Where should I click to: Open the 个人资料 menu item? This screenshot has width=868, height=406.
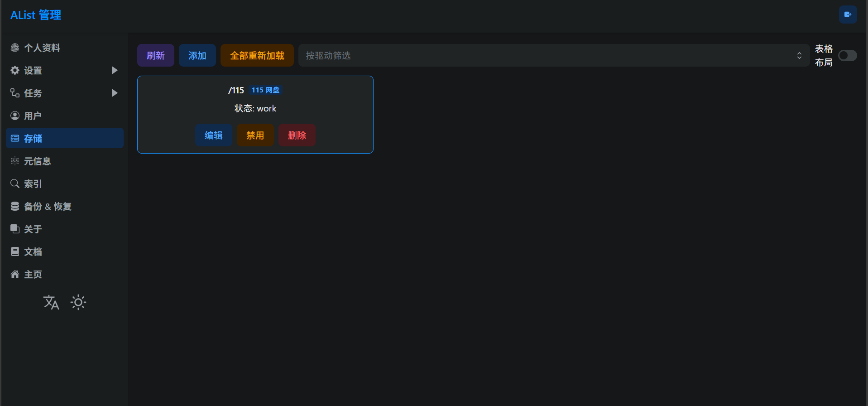(65, 48)
